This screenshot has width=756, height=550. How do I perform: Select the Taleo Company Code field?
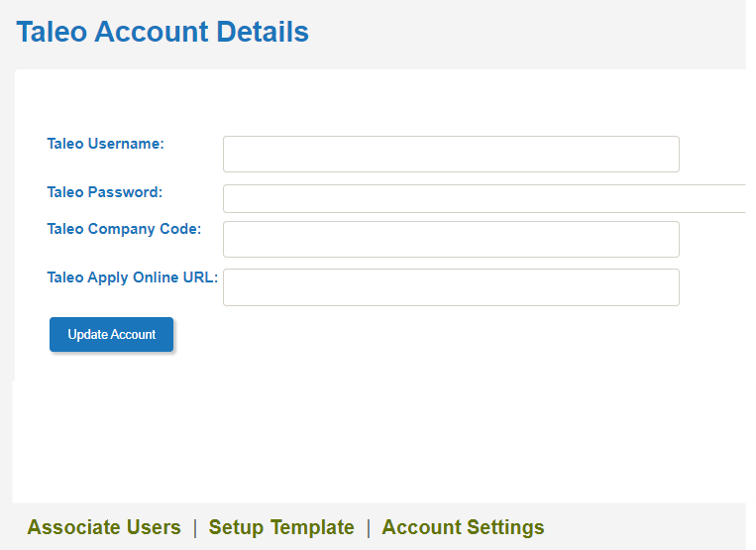451,239
